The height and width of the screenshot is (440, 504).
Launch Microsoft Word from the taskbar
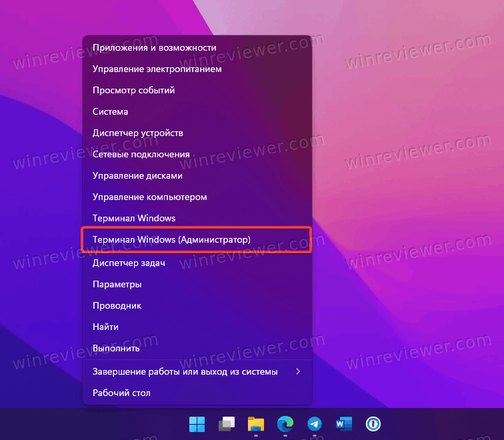343,424
